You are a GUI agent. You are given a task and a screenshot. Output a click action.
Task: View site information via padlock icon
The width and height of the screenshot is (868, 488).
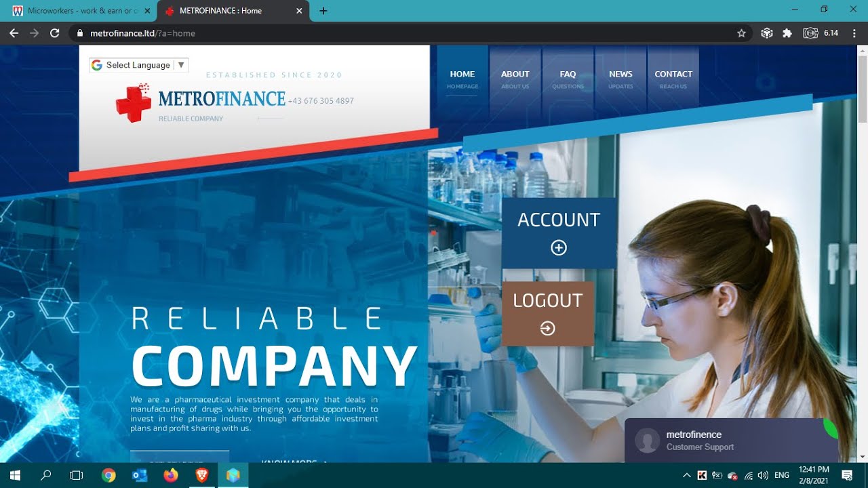point(80,33)
